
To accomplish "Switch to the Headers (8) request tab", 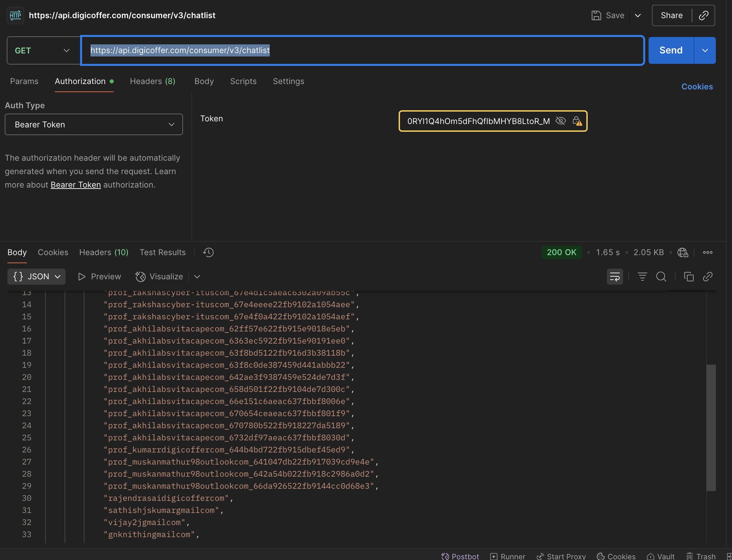I will 152,81.
